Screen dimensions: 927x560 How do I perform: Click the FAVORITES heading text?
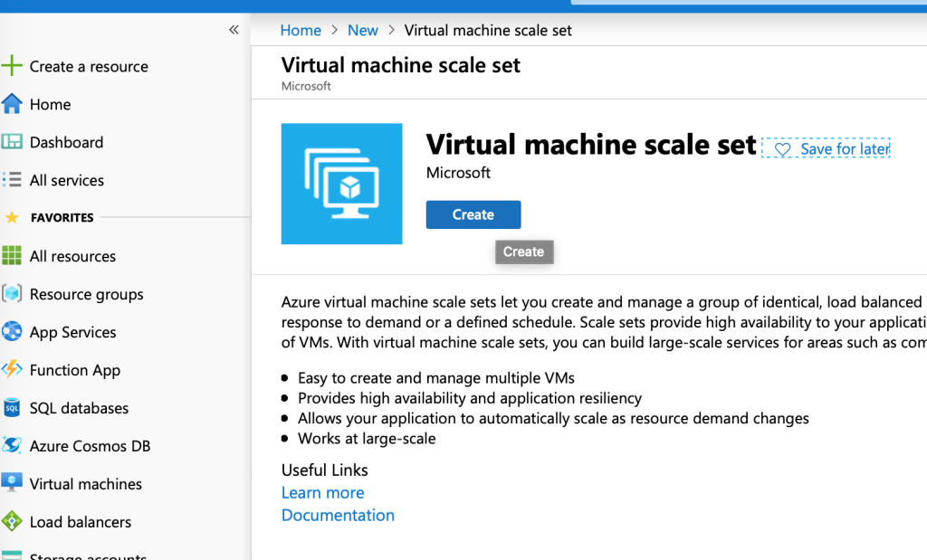click(x=62, y=218)
